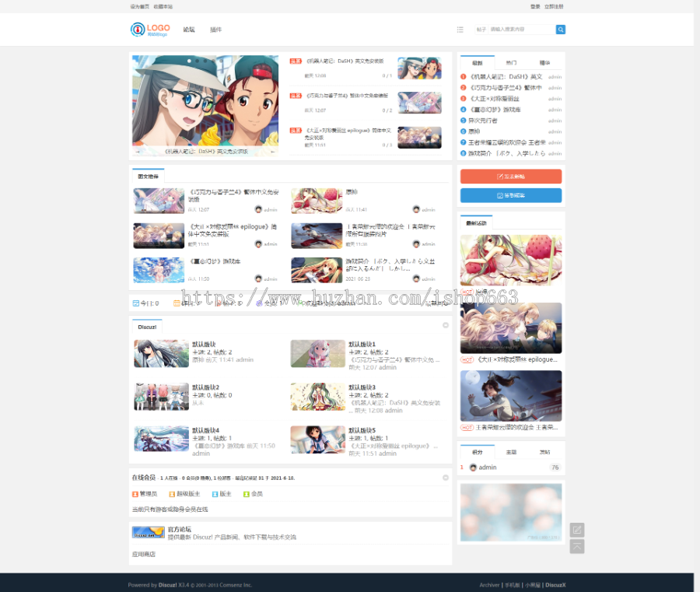Image resolution: width=700 pixels, height=592 pixels.
Task: Open the 默认版块4 forum thumbnail
Action: click(161, 440)
